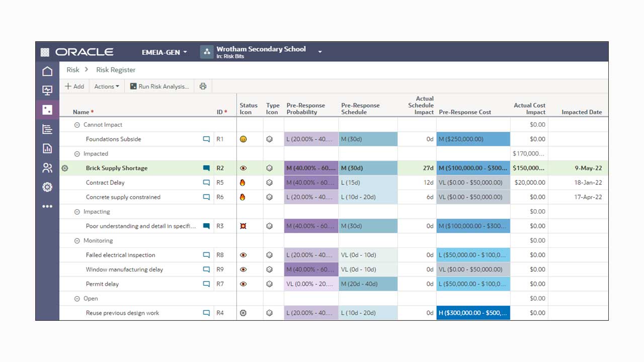
Task: Click the gear icon beside Brick Supply Shortage
Action: coord(64,168)
